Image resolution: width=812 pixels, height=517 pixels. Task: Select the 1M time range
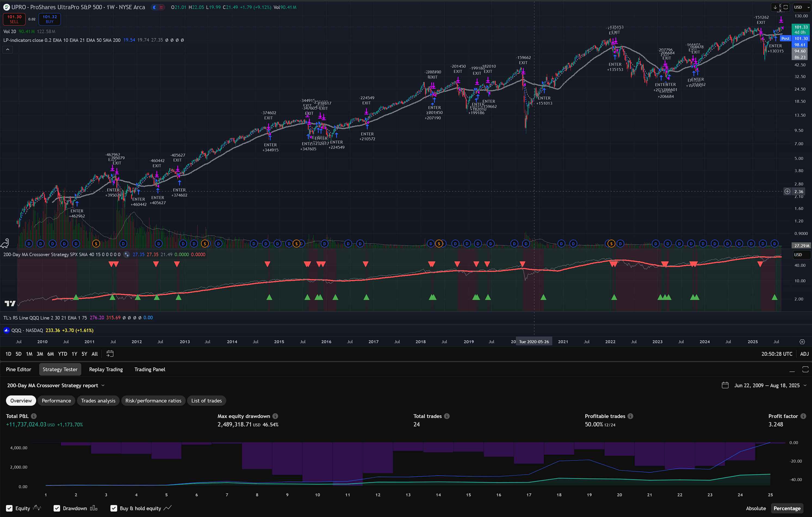(29, 354)
